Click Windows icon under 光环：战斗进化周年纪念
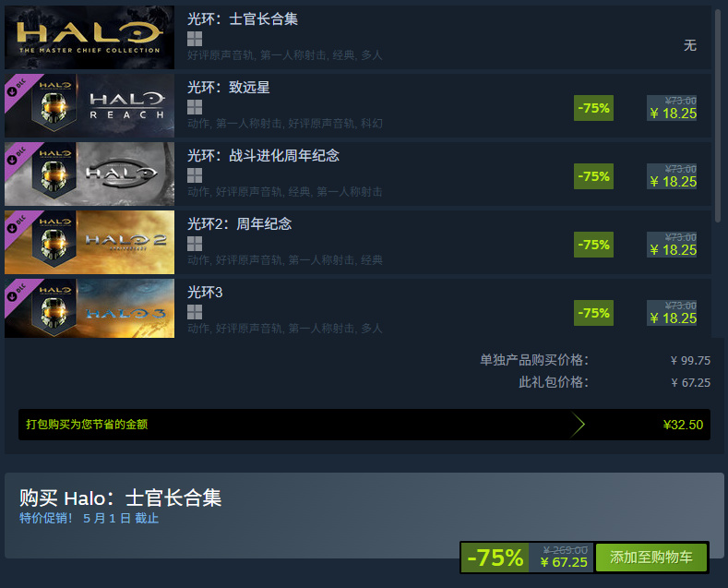Screen dimensions: 728x588 pos(195,175)
